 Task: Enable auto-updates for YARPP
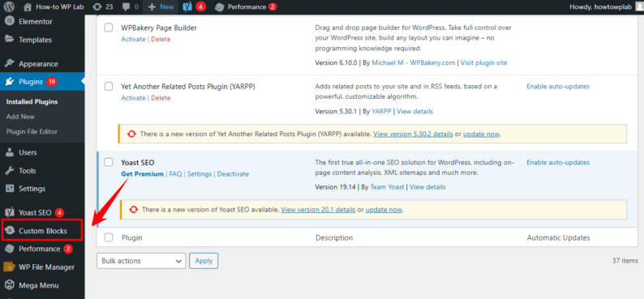point(558,86)
